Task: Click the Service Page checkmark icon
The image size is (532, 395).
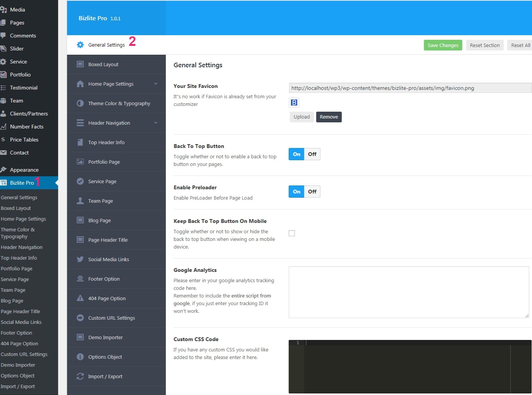Action: [x=80, y=181]
